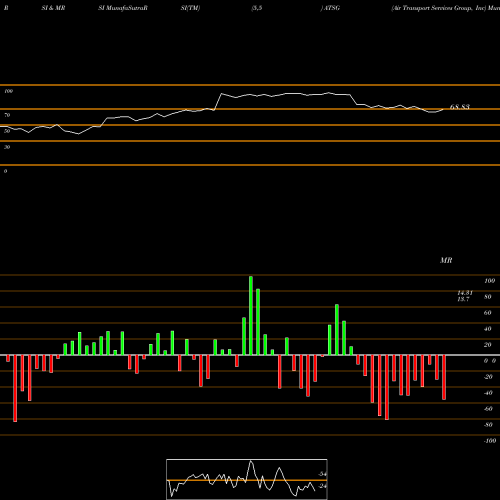Click the 'Air Transport Services Group, Inc' title
This screenshot has height=500, width=500.
coord(439,8)
